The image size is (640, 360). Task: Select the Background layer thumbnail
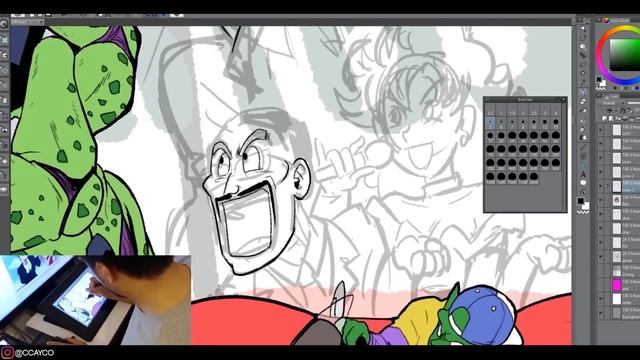click(617, 313)
